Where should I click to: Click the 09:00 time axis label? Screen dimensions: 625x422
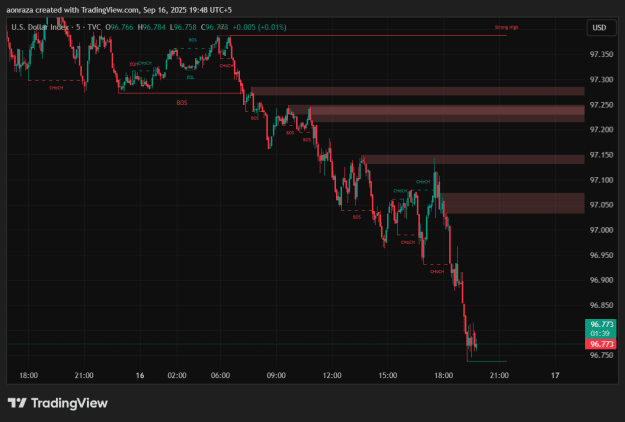[276, 375]
